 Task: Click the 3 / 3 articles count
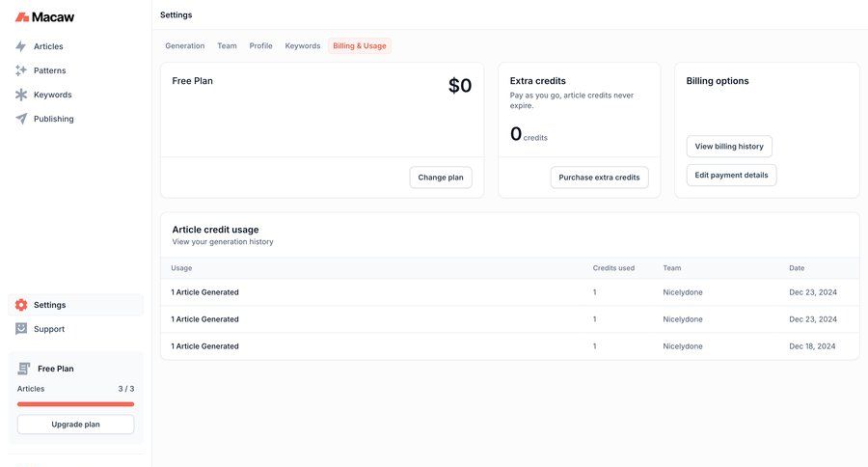(126, 389)
